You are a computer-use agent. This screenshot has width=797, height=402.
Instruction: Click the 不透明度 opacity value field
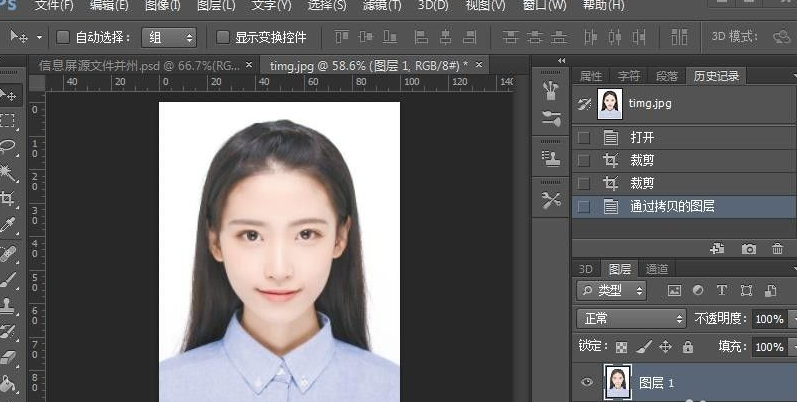(x=769, y=319)
